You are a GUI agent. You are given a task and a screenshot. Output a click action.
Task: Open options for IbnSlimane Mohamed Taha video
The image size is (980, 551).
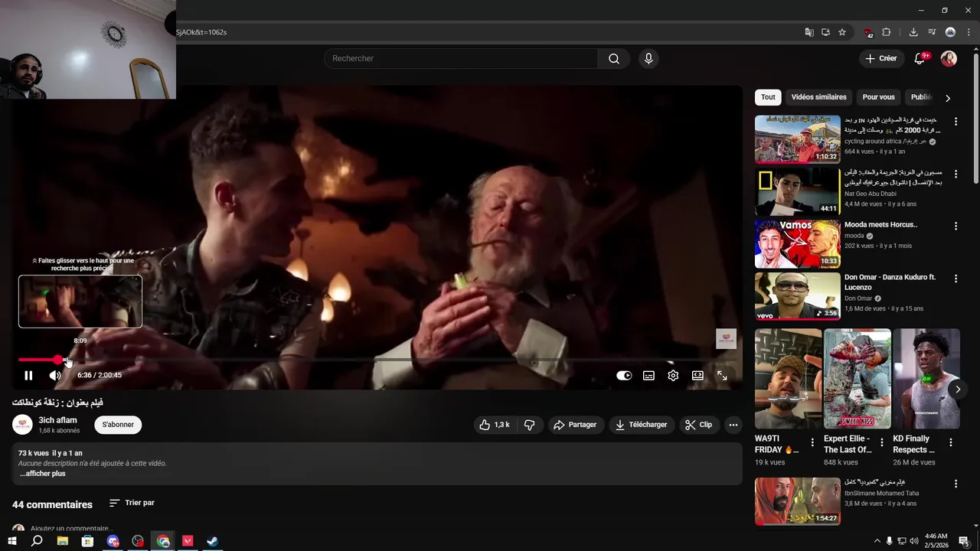(955, 484)
